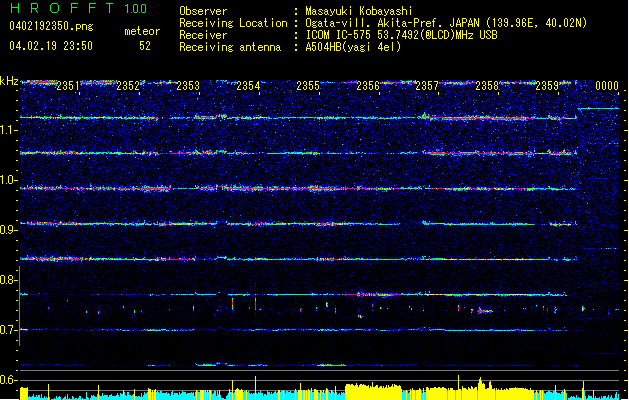Click time marker 2356
Viewport: 629px width, 400px height.
click(368, 86)
